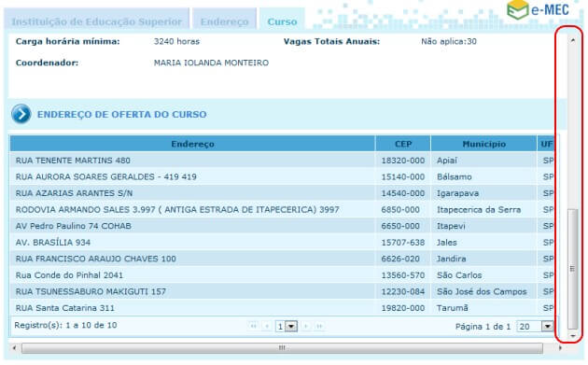Click CEP value 18320-000
Screen dimensions: 588x365
[403, 161]
